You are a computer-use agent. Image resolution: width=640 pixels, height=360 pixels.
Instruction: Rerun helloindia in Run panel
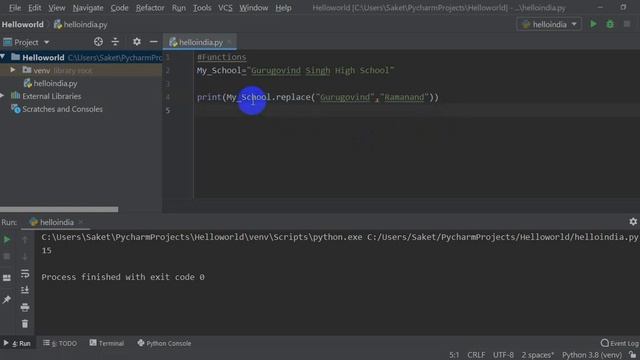(7, 240)
